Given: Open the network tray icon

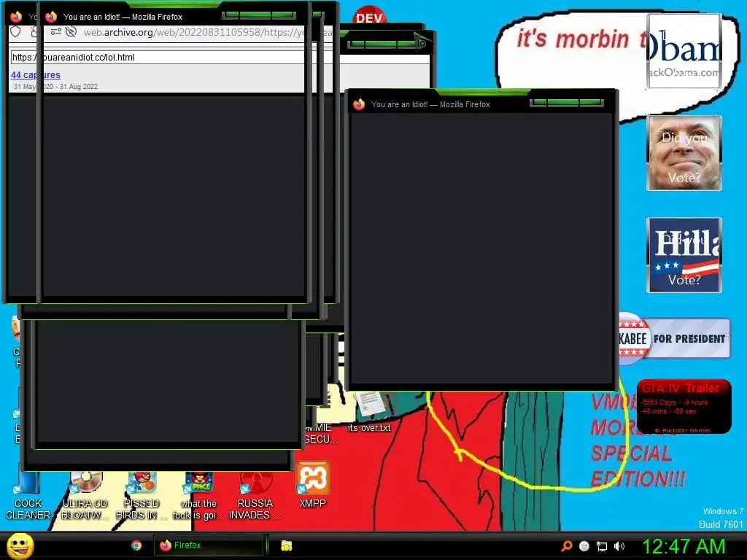Looking at the screenshot, I should pos(602,546).
